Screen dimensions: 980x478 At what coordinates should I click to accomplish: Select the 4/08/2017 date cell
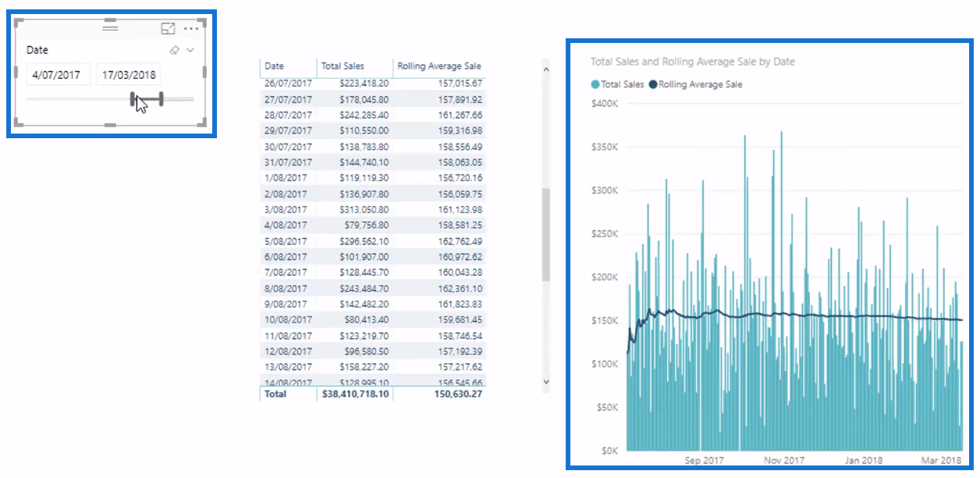coord(286,225)
